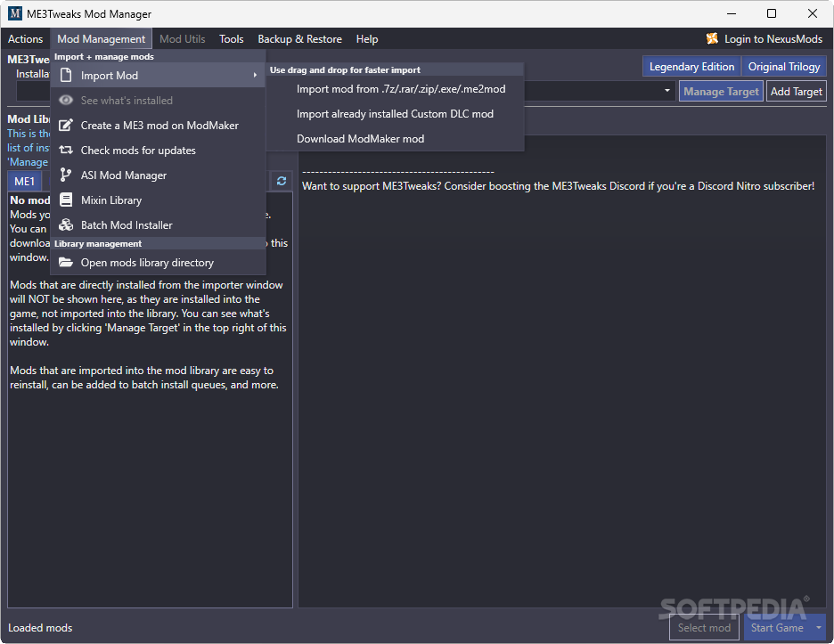Viewport: 834px width, 644px height.
Task: Click the installation target combo box
Action: [346, 91]
